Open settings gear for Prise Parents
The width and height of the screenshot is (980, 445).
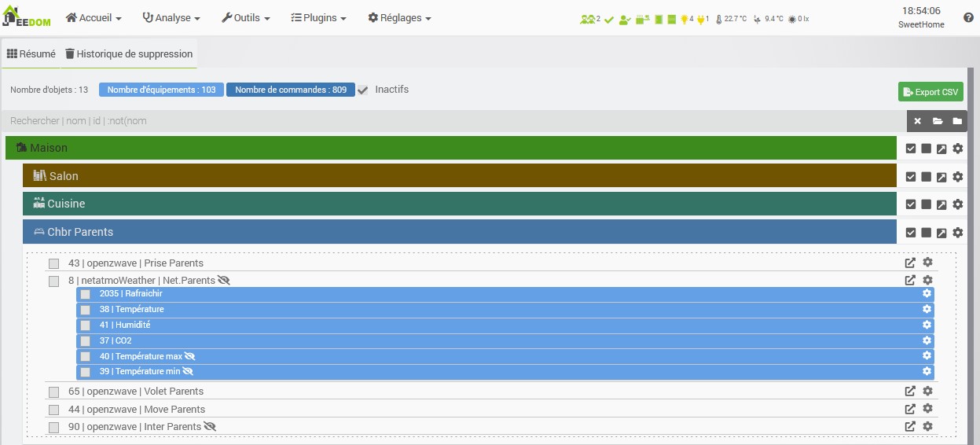[x=927, y=263]
